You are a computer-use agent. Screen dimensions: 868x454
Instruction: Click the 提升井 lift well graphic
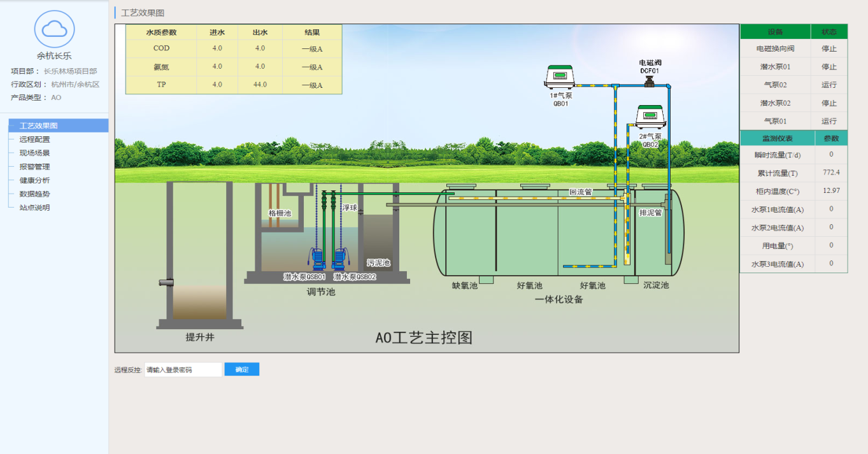(x=199, y=255)
